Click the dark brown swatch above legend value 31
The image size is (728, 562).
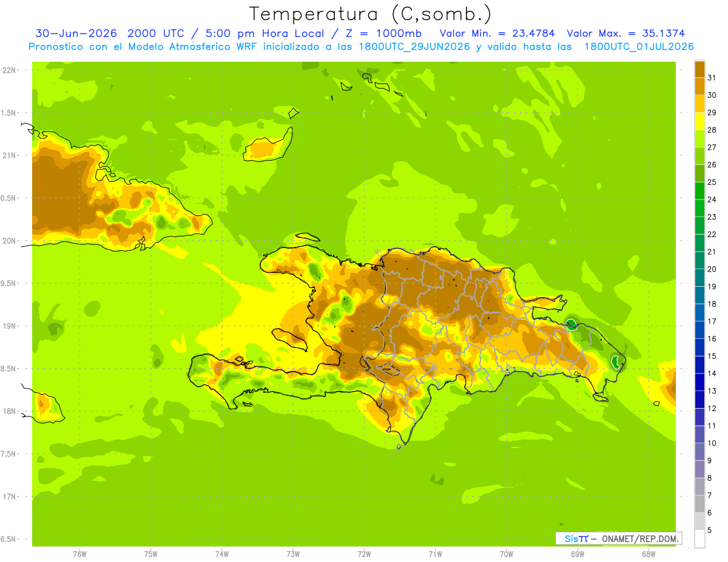point(699,69)
